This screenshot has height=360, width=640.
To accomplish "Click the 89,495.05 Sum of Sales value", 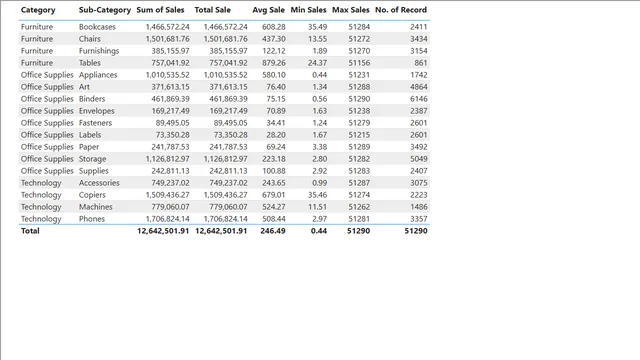I will point(172,123).
